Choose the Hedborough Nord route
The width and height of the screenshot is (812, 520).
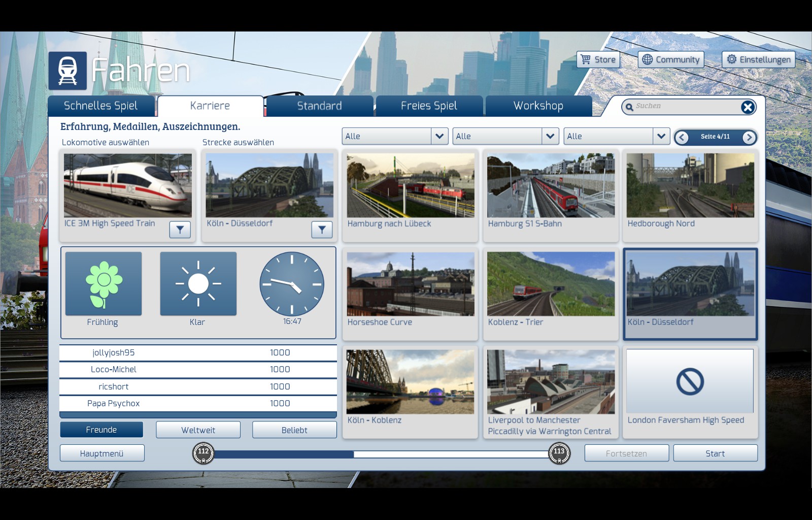click(690, 196)
